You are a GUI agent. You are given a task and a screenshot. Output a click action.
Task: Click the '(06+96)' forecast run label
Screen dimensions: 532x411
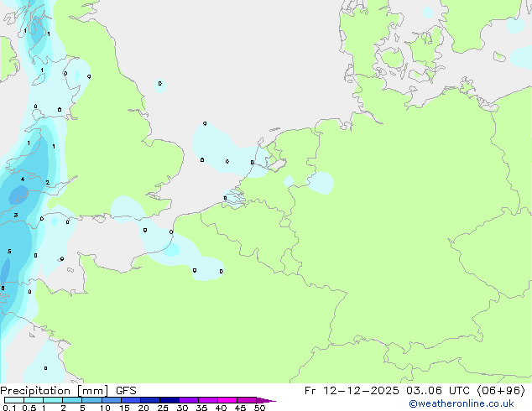tap(501, 391)
